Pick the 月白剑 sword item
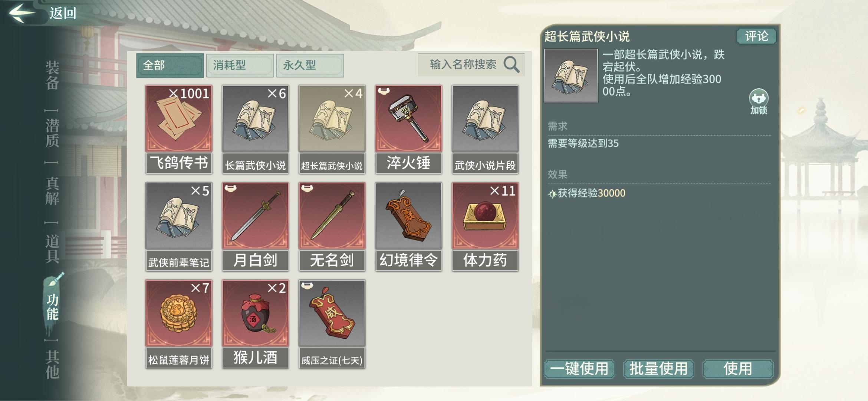Image resolution: width=868 pixels, height=401 pixels. tap(255, 226)
